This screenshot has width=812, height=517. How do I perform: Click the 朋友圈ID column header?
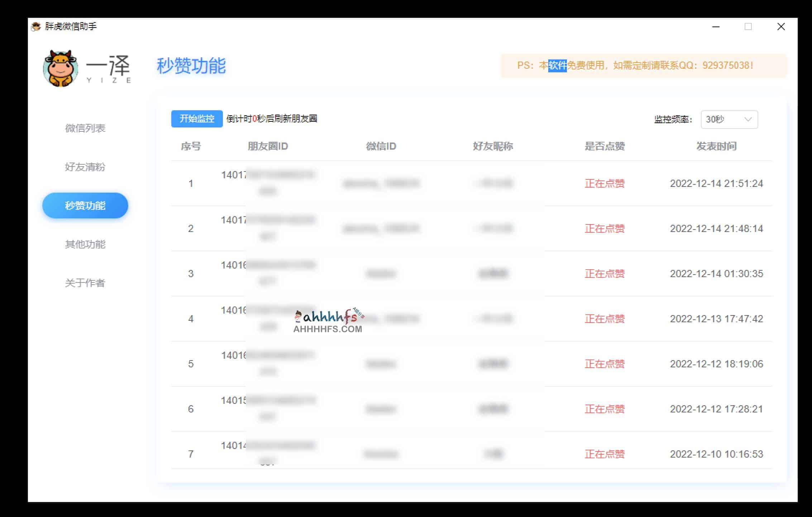267,146
